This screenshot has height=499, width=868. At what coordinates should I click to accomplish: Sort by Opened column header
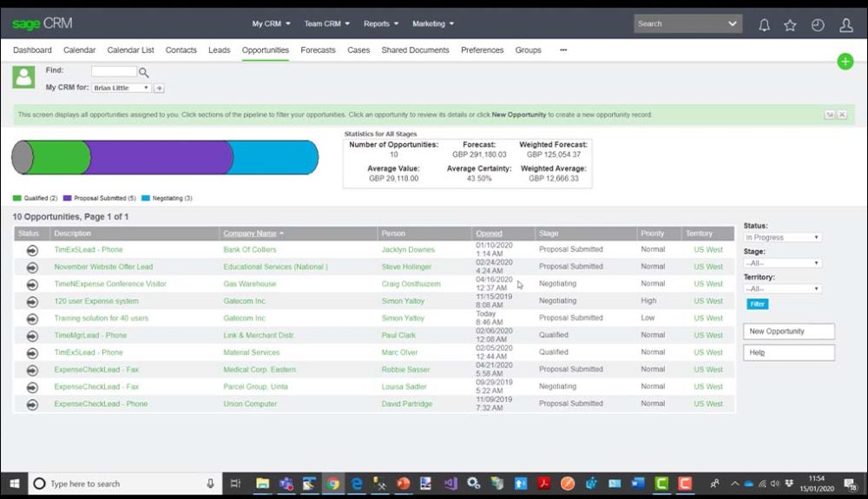489,233
